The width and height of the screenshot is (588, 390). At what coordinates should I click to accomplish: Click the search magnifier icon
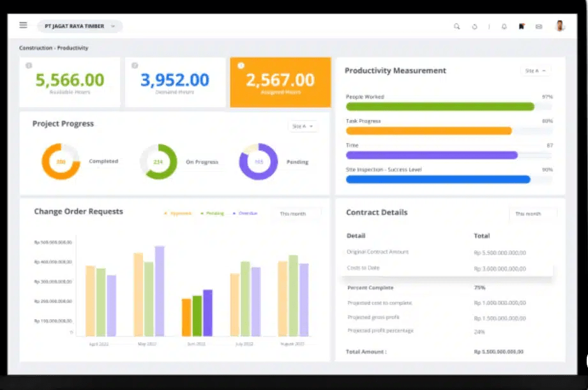[456, 27]
